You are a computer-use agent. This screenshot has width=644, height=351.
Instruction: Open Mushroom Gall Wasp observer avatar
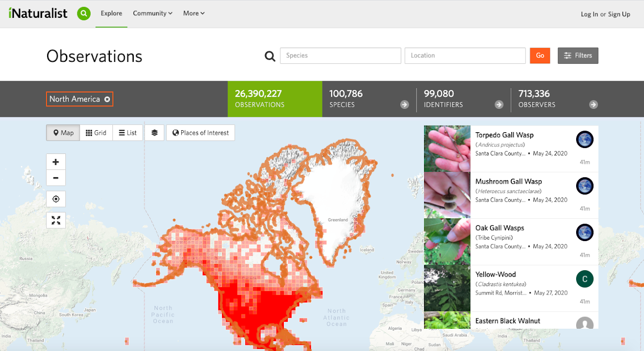(x=585, y=186)
